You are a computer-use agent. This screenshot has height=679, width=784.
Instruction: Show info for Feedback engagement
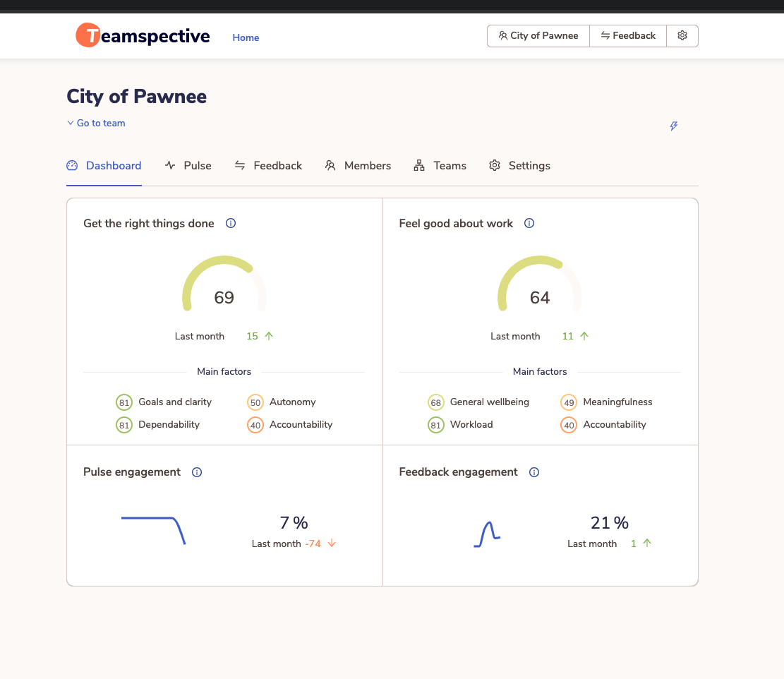[534, 472]
